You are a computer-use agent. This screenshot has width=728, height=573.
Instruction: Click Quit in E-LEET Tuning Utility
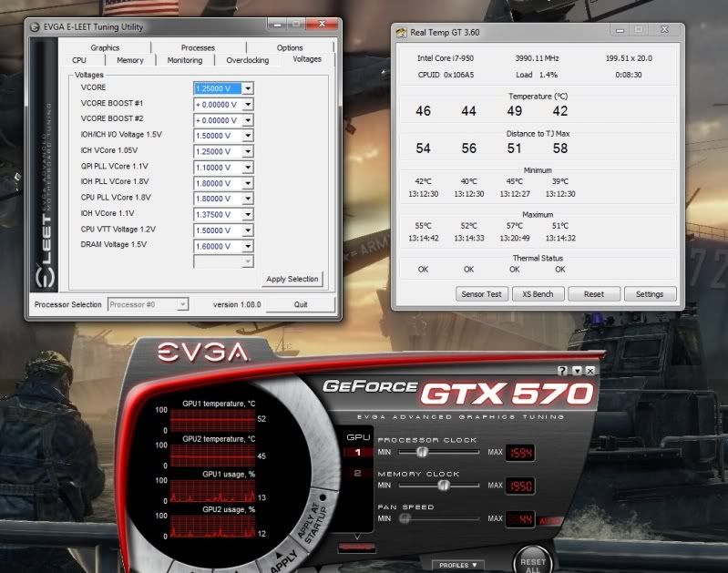coord(301,304)
